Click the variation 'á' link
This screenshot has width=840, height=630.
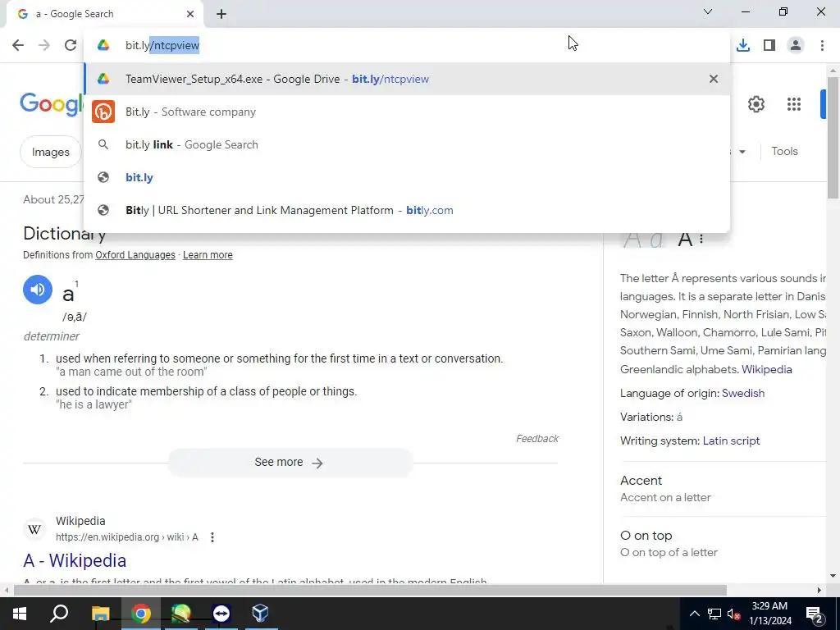679,417
